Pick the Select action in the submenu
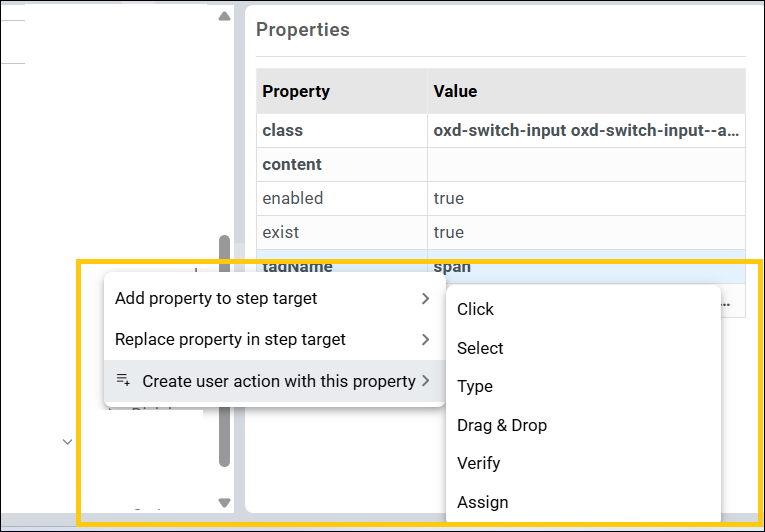The image size is (765, 532). 480,348
